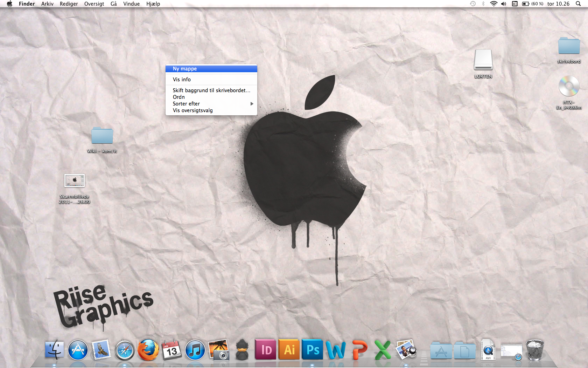Open Microsoft PowerPoint from the Dock

point(359,350)
